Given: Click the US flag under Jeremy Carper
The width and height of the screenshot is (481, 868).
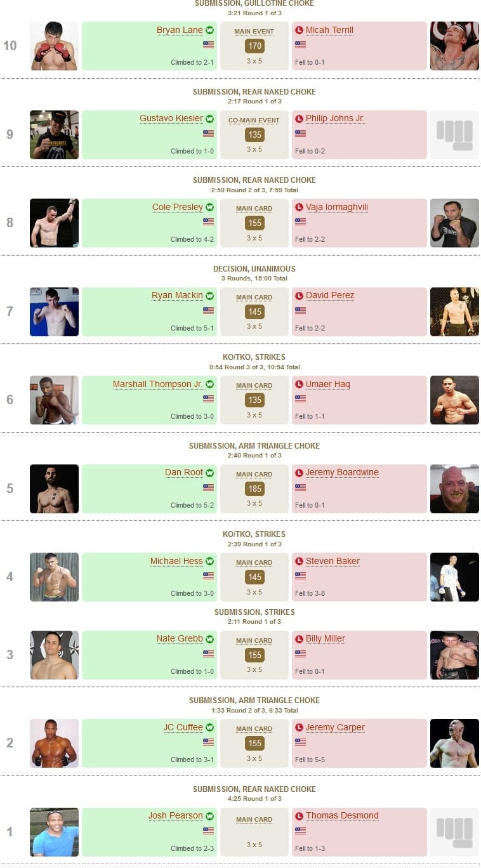Looking at the screenshot, I should (x=300, y=742).
